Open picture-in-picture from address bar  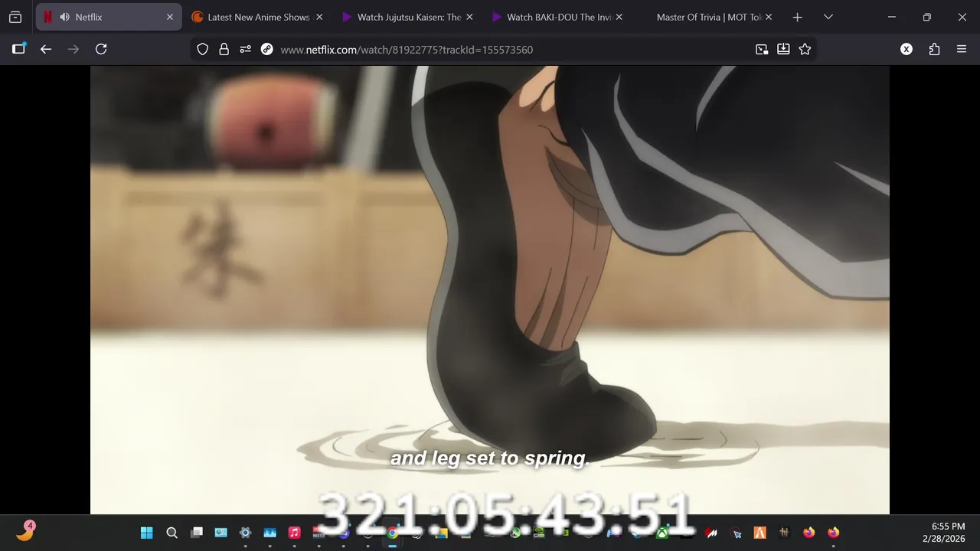click(762, 49)
